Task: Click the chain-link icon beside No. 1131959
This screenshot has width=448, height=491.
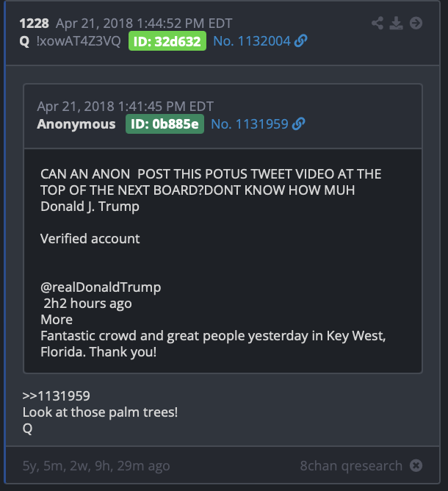Action: click(298, 124)
